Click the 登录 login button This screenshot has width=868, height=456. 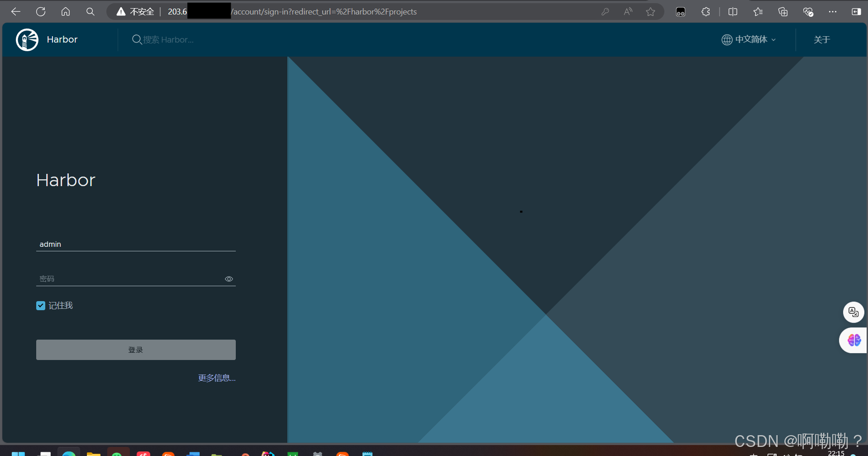coord(136,350)
